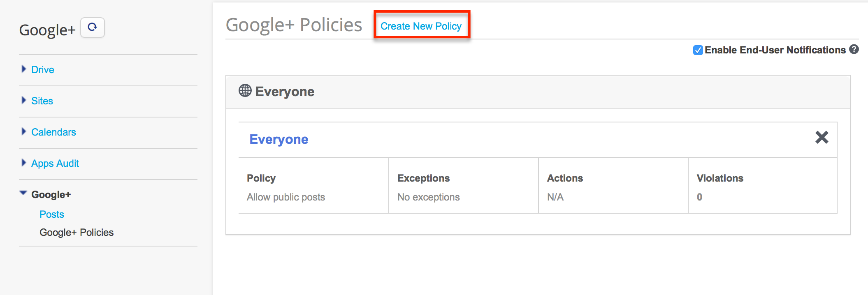Click the Actions column label
Screen dimensions: 868x295
coord(565,178)
